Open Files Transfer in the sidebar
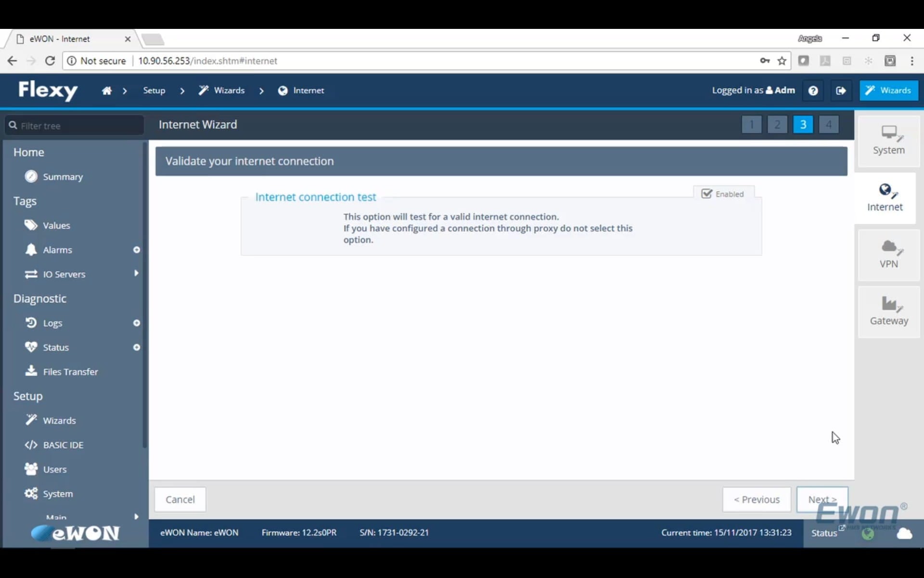Image resolution: width=924 pixels, height=578 pixels. 70,371
